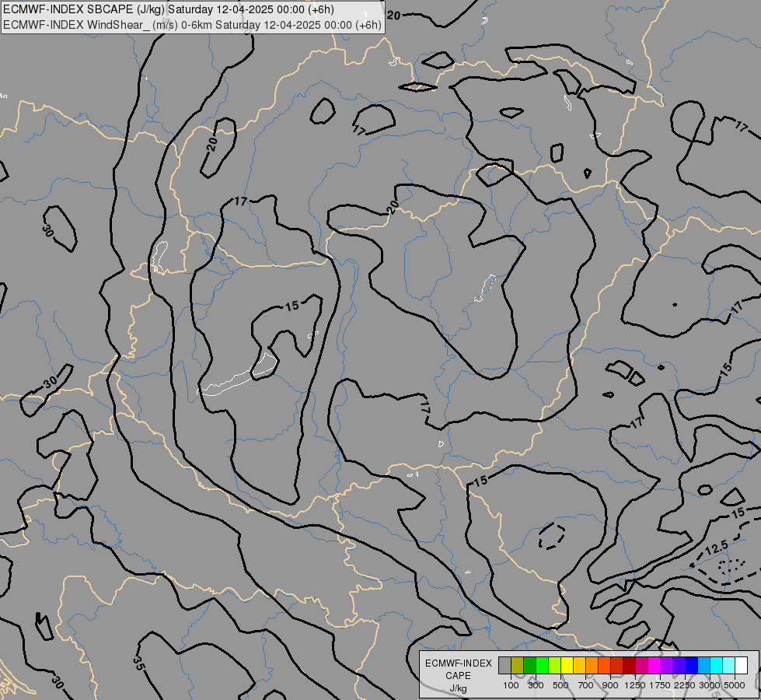Click the '35' wind shear contour label
The width and height of the screenshot is (761, 700).
coord(138,663)
